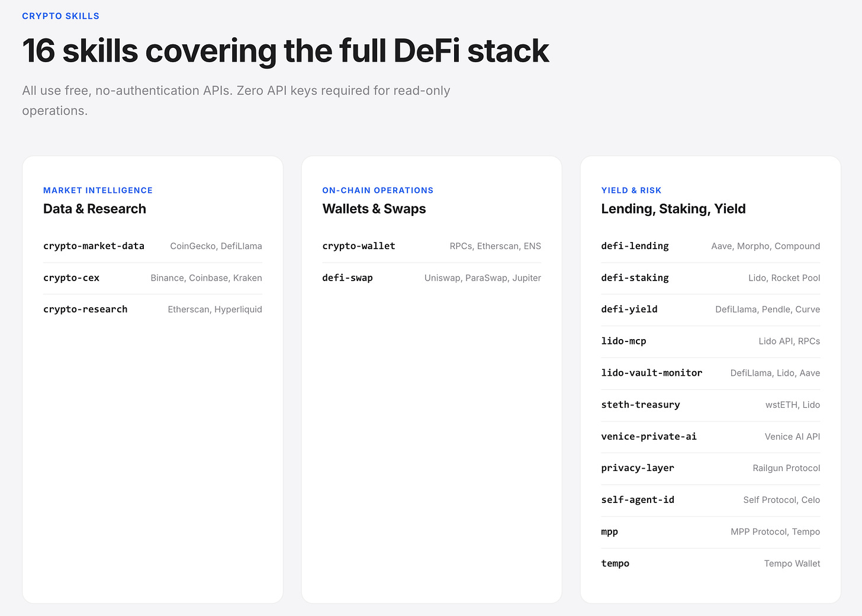This screenshot has height=616, width=862.
Task: Click 'wstETH, Lido' source text
Action: [x=793, y=405]
